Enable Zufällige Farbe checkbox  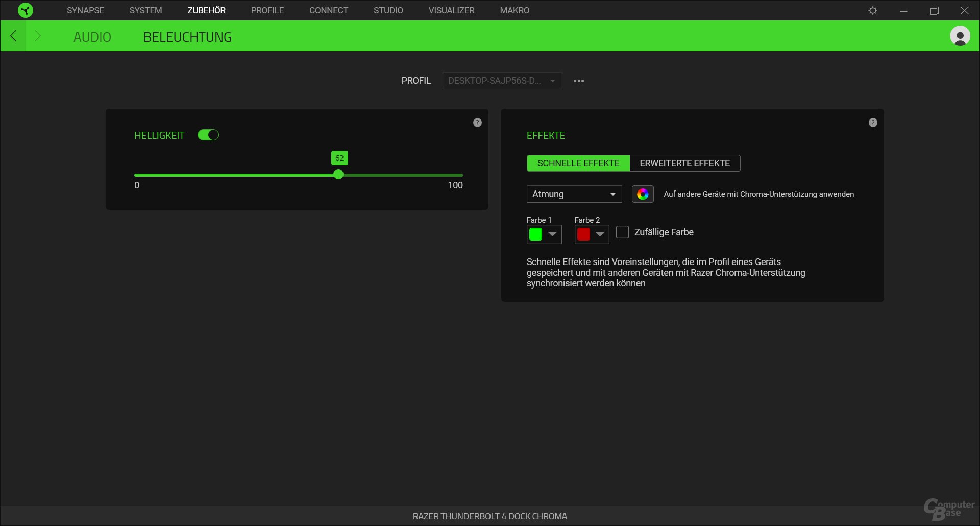[622, 232]
